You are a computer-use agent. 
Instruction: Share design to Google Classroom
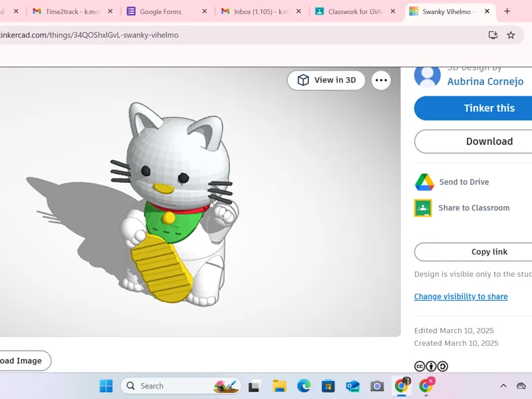[462, 207]
